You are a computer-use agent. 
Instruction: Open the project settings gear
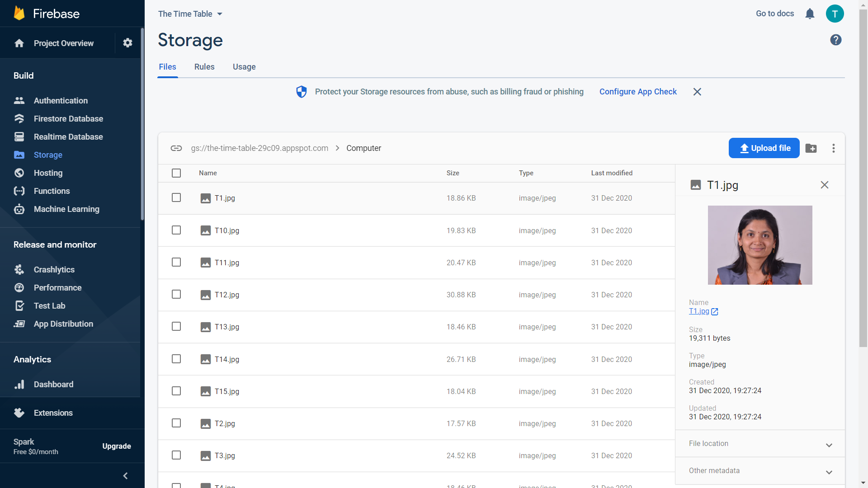point(127,42)
